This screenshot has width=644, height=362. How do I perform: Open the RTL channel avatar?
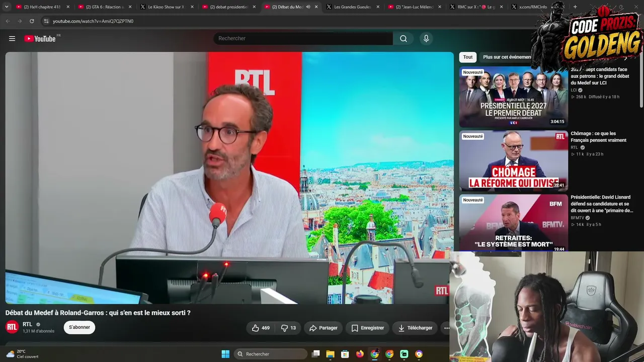(x=12, y=327)
